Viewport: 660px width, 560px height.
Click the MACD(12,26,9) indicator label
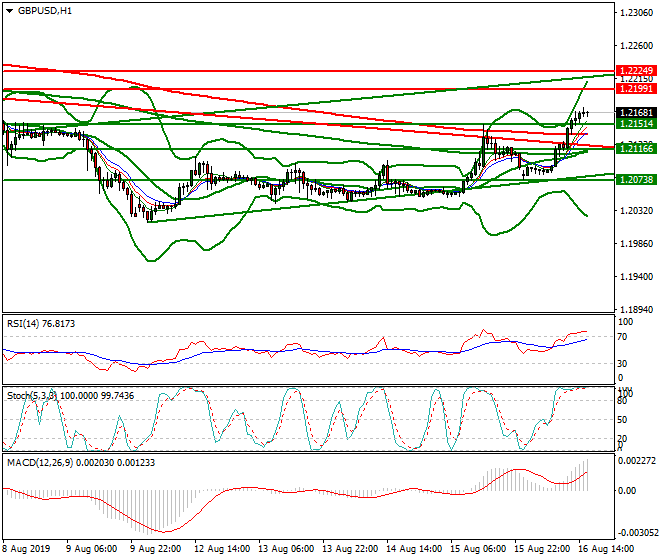(x=81, y=463)
